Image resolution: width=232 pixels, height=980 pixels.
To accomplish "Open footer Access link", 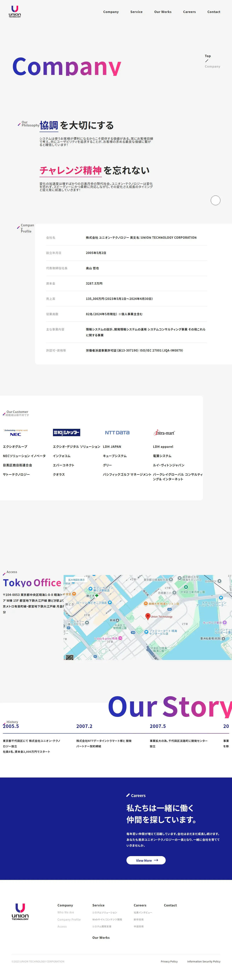I will coord(62,926).
